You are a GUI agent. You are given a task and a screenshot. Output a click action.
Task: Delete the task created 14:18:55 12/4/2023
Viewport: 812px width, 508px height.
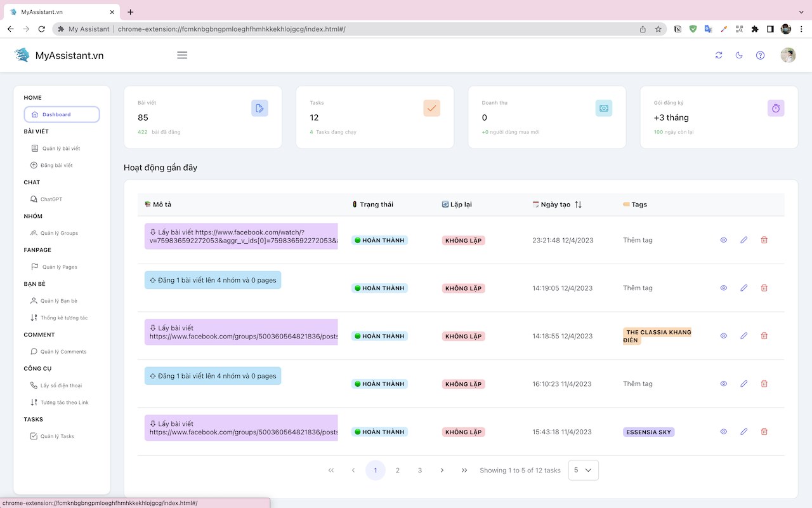pos(764,336)
